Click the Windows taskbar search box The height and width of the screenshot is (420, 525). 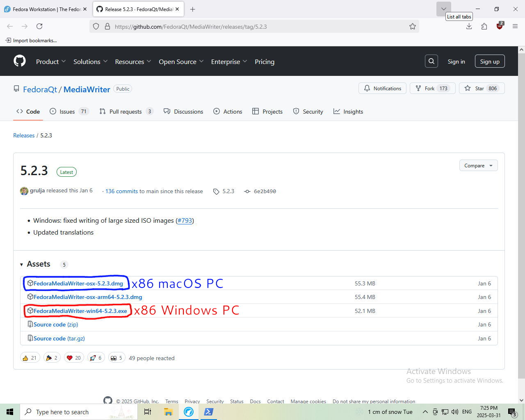[79, 412]
